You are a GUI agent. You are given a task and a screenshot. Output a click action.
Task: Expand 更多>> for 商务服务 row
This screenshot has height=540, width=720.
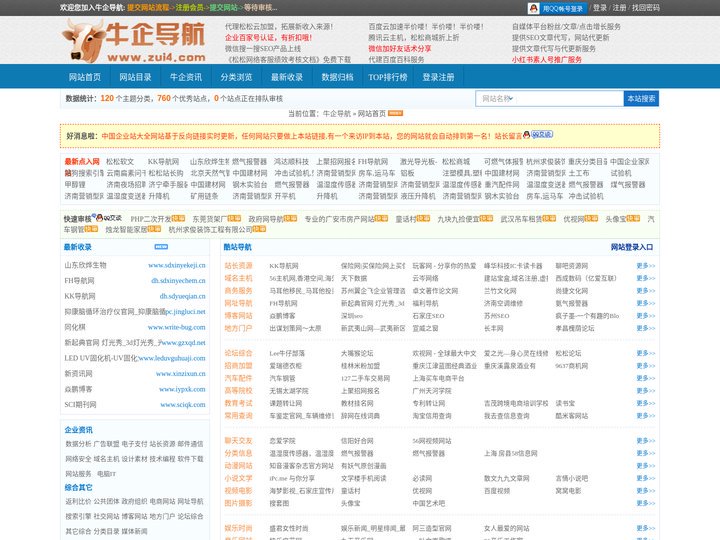click(x=646, y=291)
